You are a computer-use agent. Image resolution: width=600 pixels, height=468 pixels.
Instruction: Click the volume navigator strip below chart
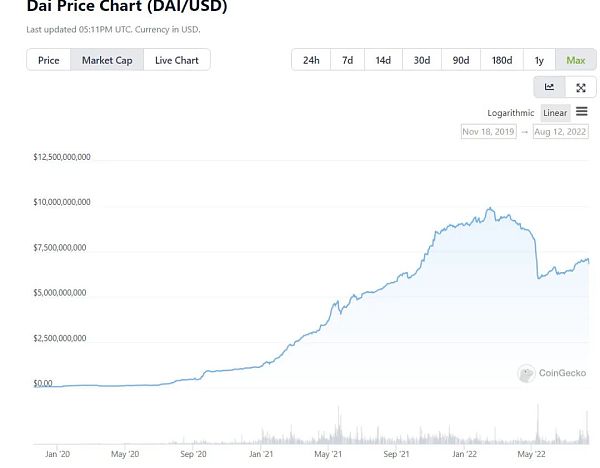(x=310, y=430)
